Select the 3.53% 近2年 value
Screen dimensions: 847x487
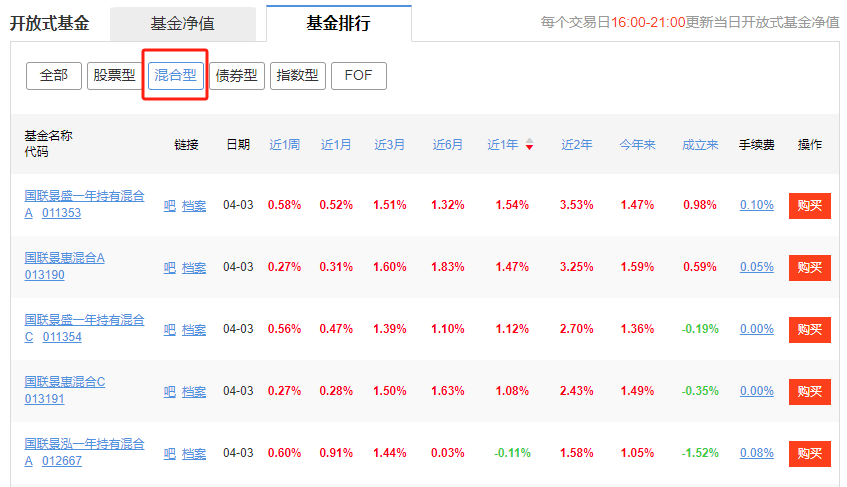click(576, 205)
